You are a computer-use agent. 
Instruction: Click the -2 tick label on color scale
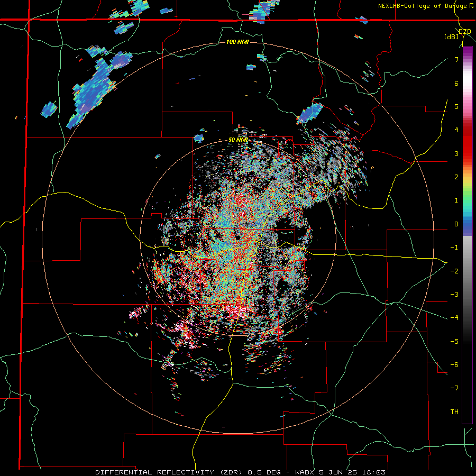[454, 271]
